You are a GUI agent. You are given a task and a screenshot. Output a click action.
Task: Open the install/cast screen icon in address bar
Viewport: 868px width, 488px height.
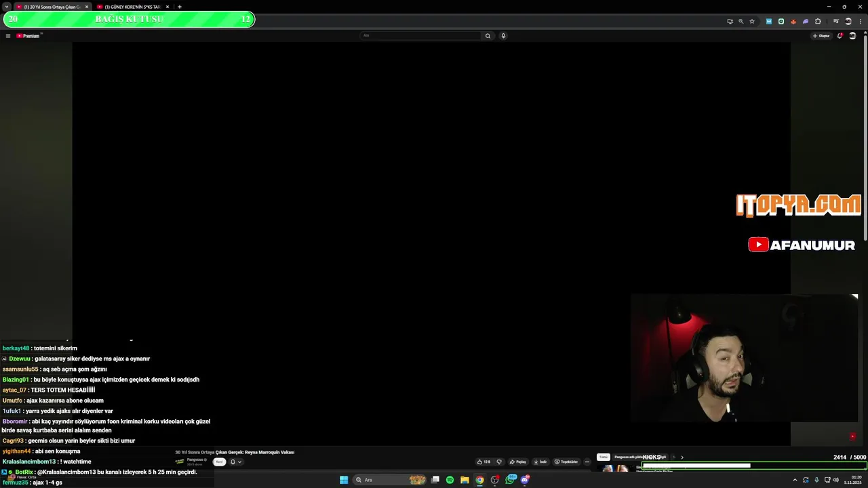coord(730,21)
